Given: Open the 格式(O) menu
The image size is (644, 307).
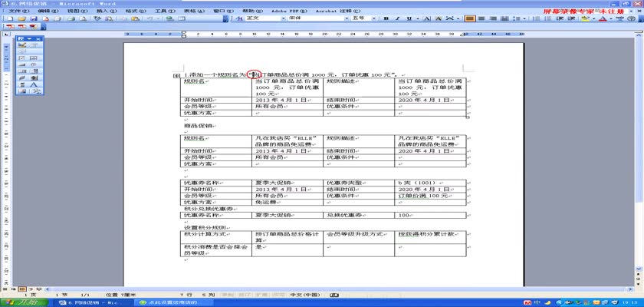Looking at the screenshot, I should click(136, 11).
